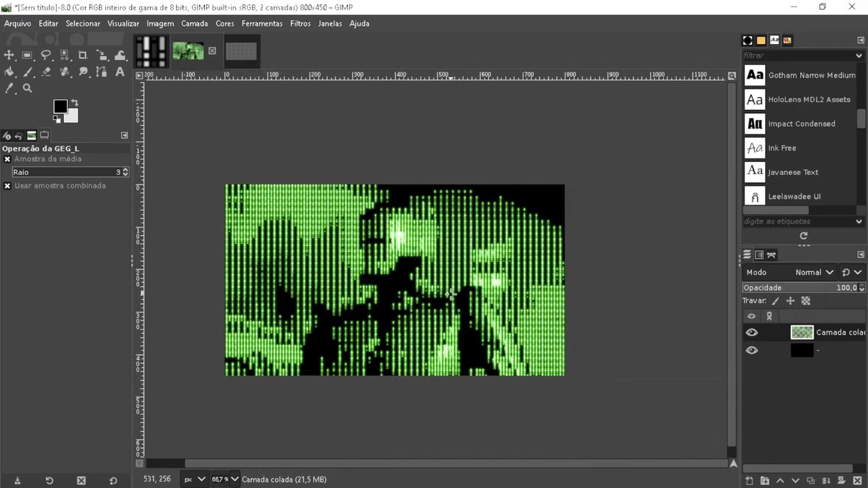This screenshot has height=488, width=868.
Task: Select the Eraser tool
Action: [46, 71]
